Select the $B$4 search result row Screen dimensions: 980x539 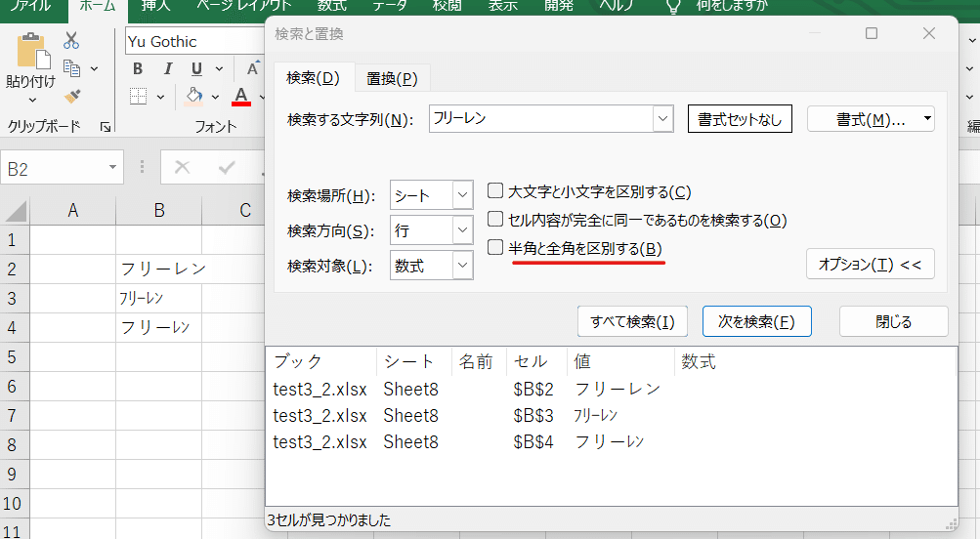[612, 441]
